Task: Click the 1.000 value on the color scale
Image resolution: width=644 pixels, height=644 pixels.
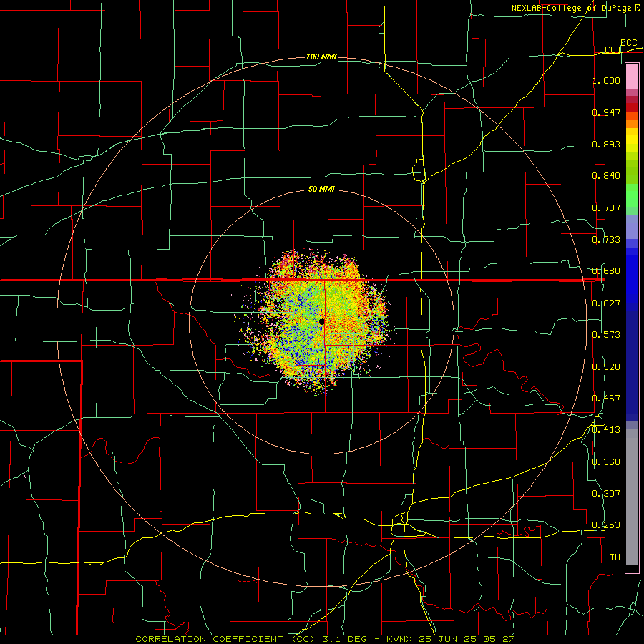Action: coord(606,80)
